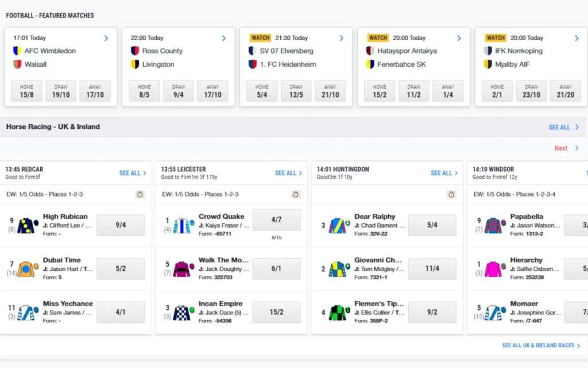
Task: Select Miss Yechance odds 4/1
Action: tap(121, 312)
